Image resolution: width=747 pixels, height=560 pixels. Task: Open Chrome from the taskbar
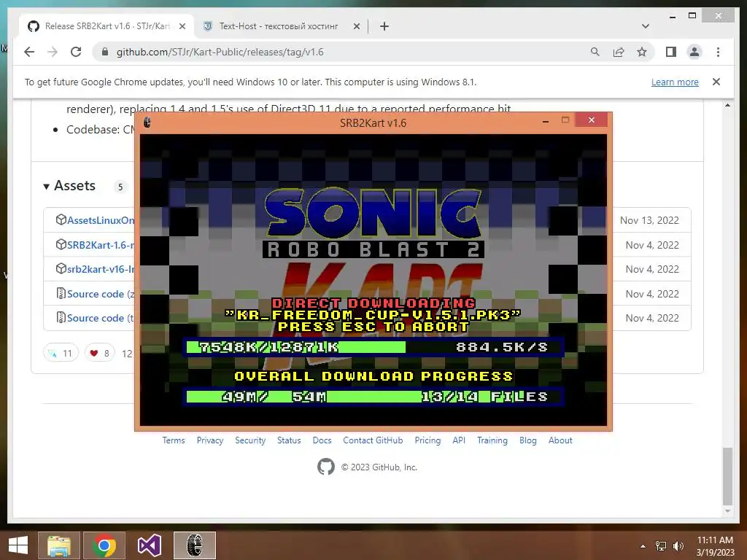click(x=104, y=545)
